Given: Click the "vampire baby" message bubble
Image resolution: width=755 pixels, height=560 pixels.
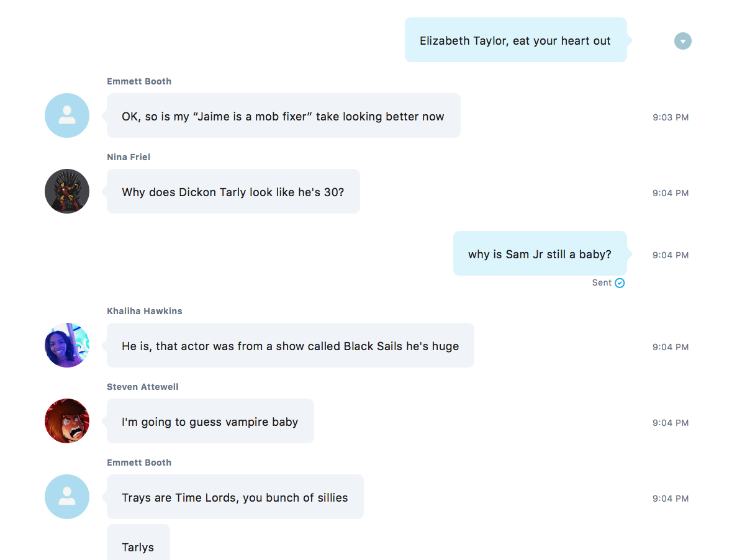Looking at the screenshot, I should tap(210, 422).
